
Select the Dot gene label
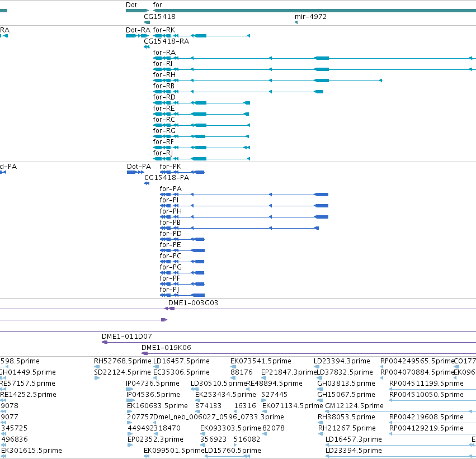(131, 5)
